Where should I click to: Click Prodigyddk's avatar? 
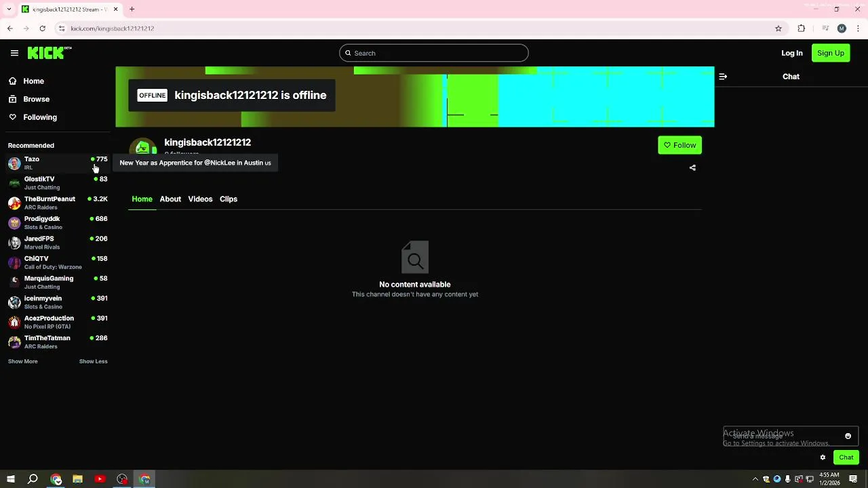click(14, 223)
